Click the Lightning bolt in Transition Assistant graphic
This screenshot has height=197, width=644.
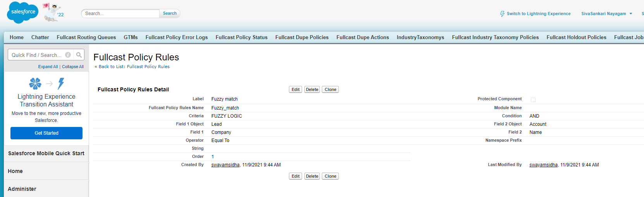click(x=61, y=84)
